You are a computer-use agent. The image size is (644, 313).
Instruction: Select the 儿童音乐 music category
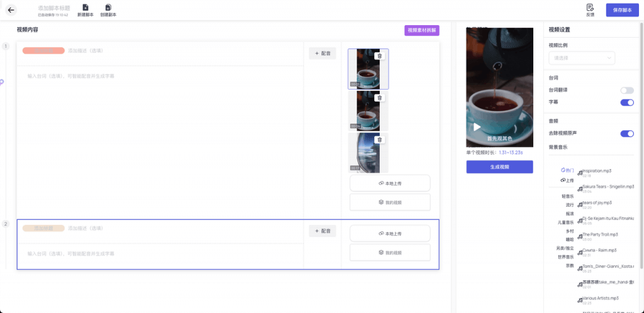(x=565, y=222)
